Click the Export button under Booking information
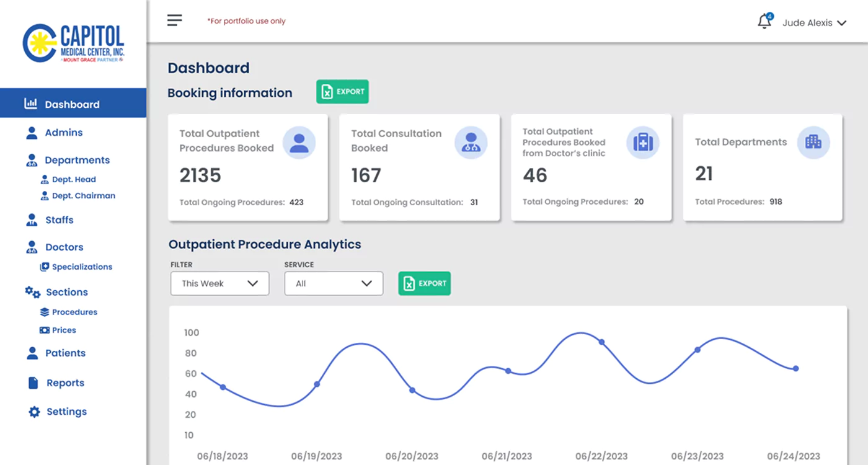Viewport: 868px width, 465px height. pyautogui.click(x=342, y=91)
